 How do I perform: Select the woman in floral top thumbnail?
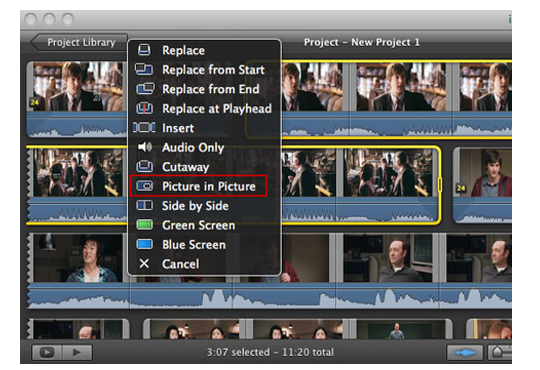(78, 258)
